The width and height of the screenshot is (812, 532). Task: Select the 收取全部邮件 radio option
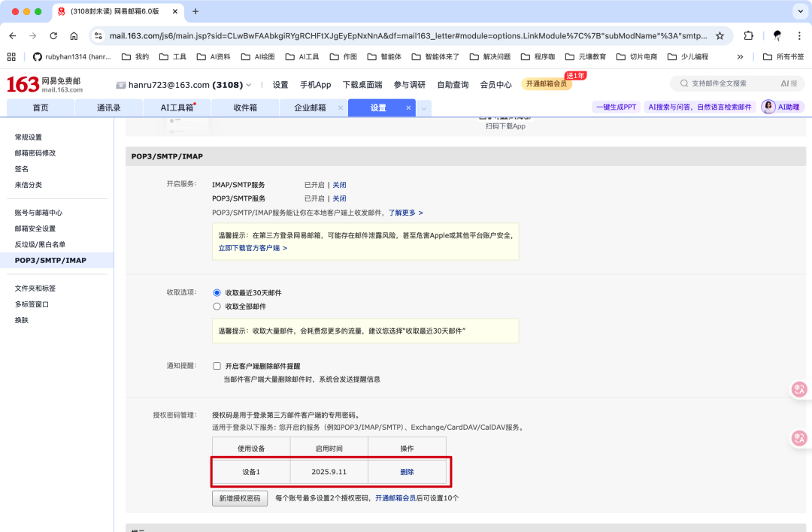pos(217,307)
